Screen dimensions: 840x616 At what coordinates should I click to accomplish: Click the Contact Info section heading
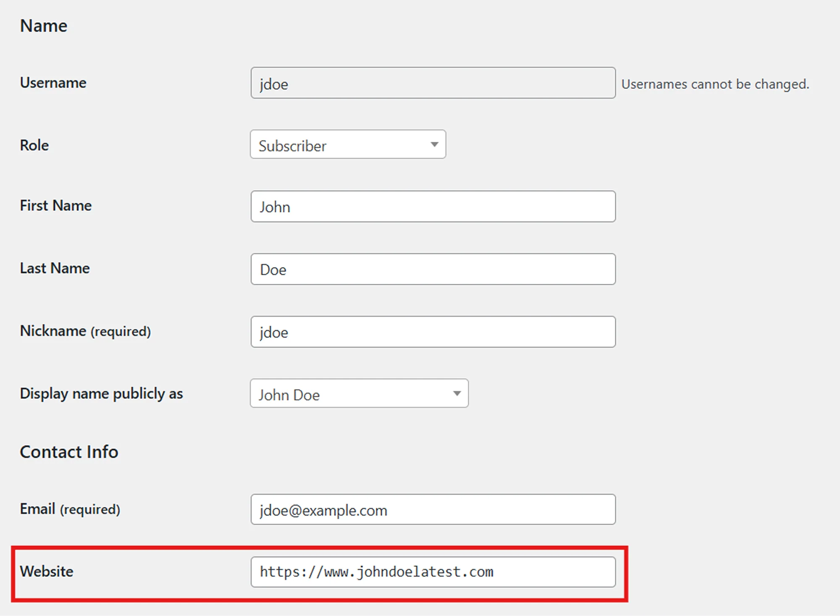69,452
